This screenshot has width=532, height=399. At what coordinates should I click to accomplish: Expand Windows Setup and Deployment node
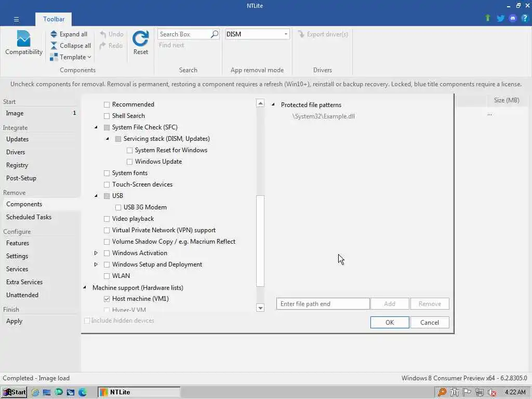(x=96, y=264)
